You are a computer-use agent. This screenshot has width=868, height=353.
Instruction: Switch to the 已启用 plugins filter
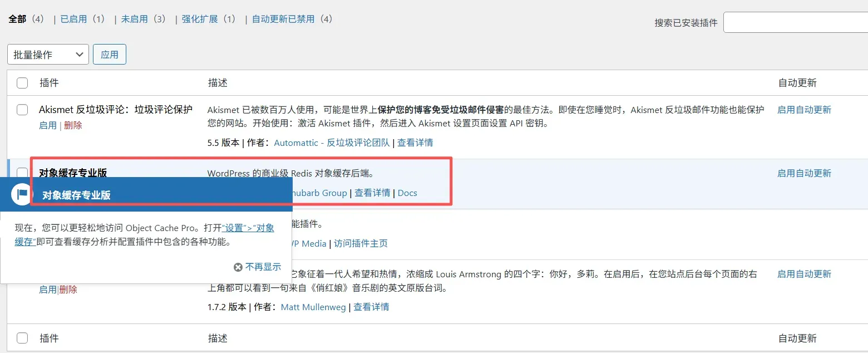coord(73,19)
